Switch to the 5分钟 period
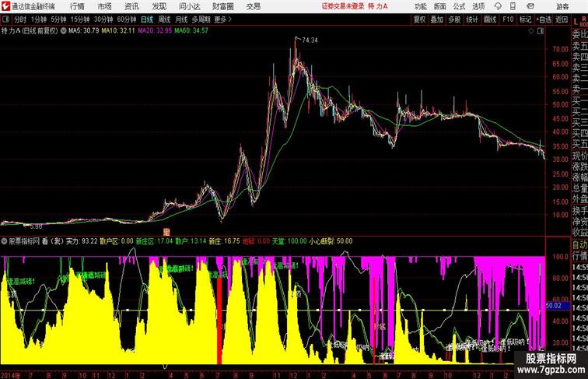Viewport: 588px width, 379px height. pos(58,19)
